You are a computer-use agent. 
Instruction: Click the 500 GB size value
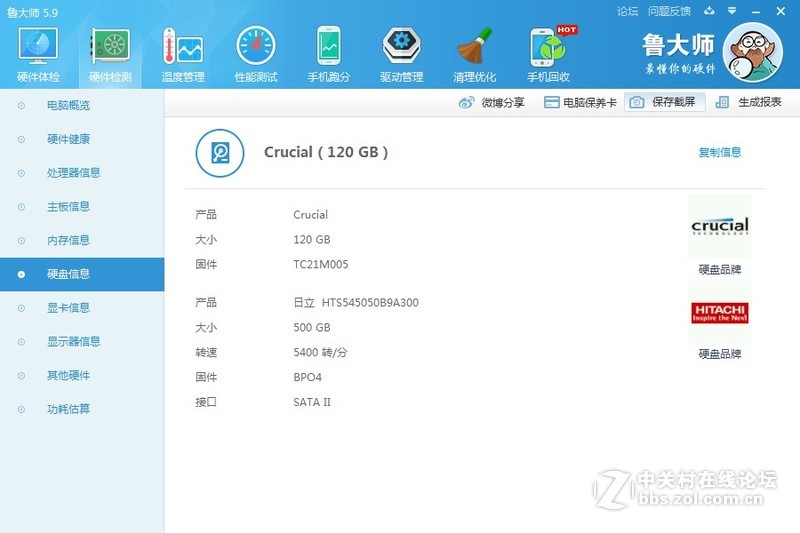coord(312,327)
